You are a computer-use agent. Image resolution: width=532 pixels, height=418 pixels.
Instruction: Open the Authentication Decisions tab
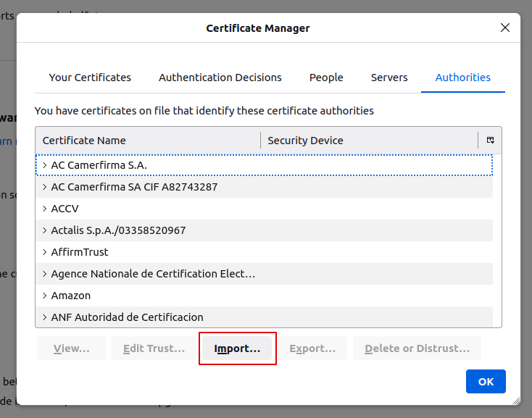(x=220, y=78)
